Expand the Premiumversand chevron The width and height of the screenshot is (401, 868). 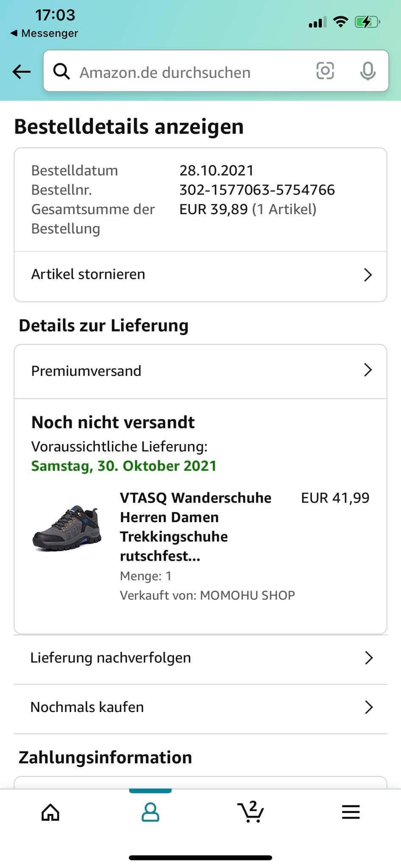click(368, 370)
